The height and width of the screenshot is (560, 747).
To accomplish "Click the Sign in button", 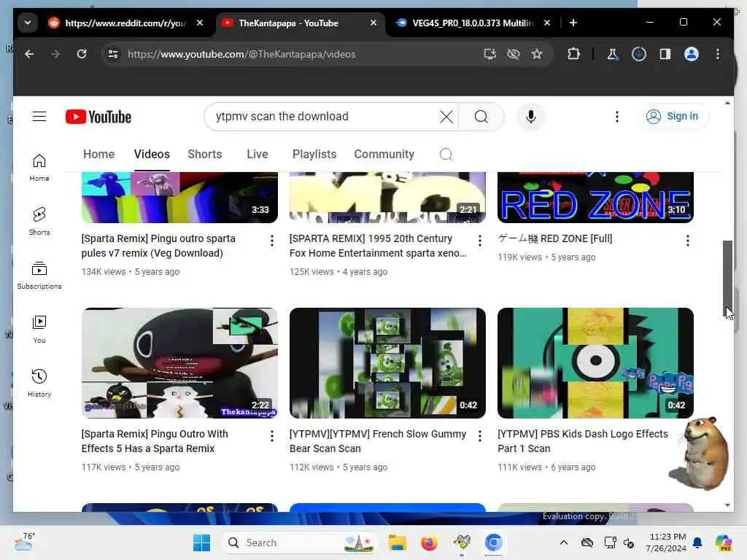I will click(672, 117).
